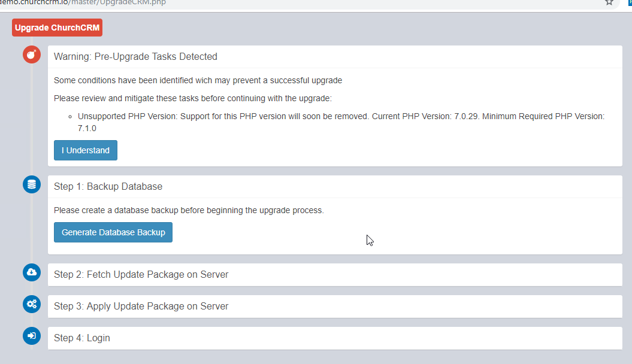
Task: Click the I Understand button
Action: pos(85,150)
